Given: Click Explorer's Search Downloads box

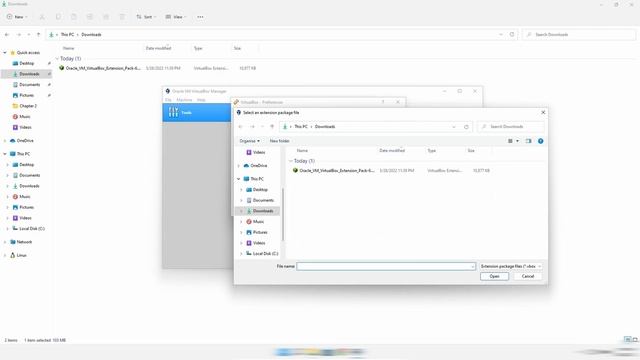Looking at the screenshot, I should pos(580,35).
